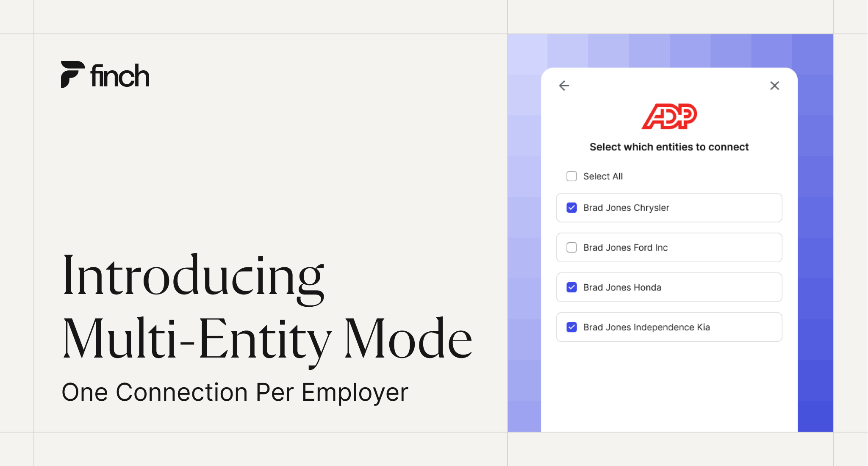
Task: Click the Brad Jones Chrysler entity row
Action: (x=720, y=208)
